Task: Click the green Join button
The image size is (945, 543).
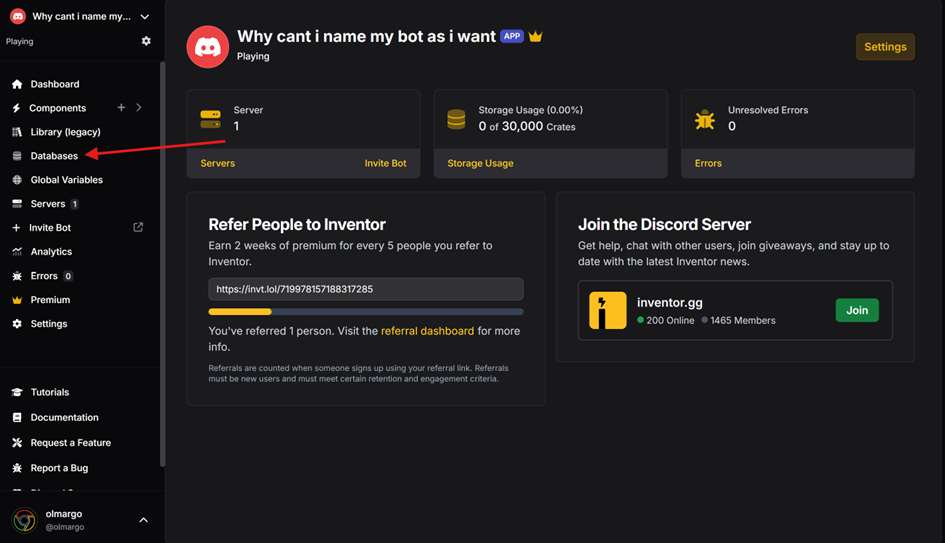Action: [x=857, y=310]
